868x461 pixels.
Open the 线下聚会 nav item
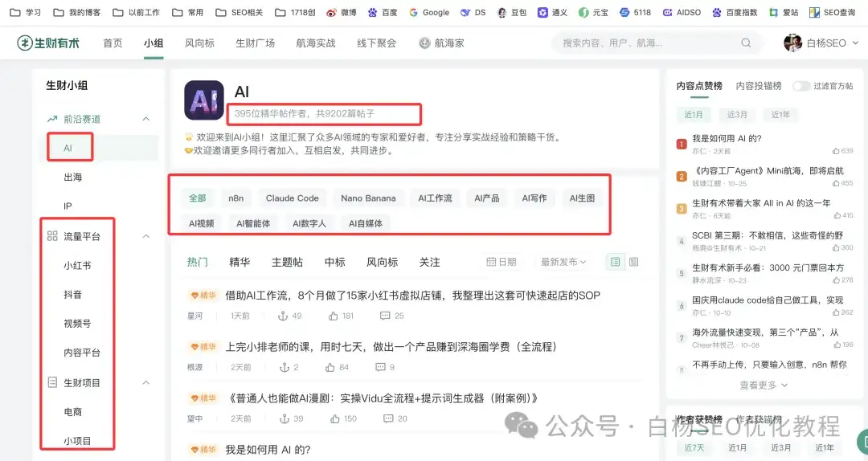point(376,43)
